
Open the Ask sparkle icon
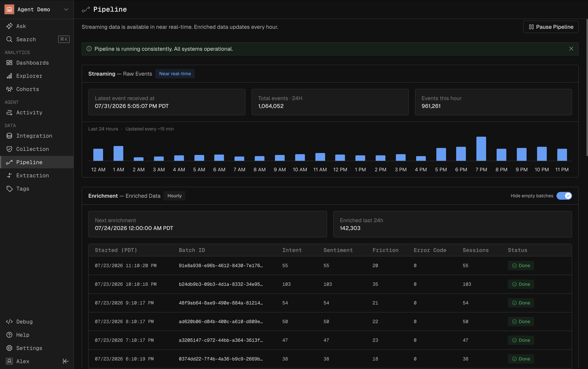[x=9, y=26]
